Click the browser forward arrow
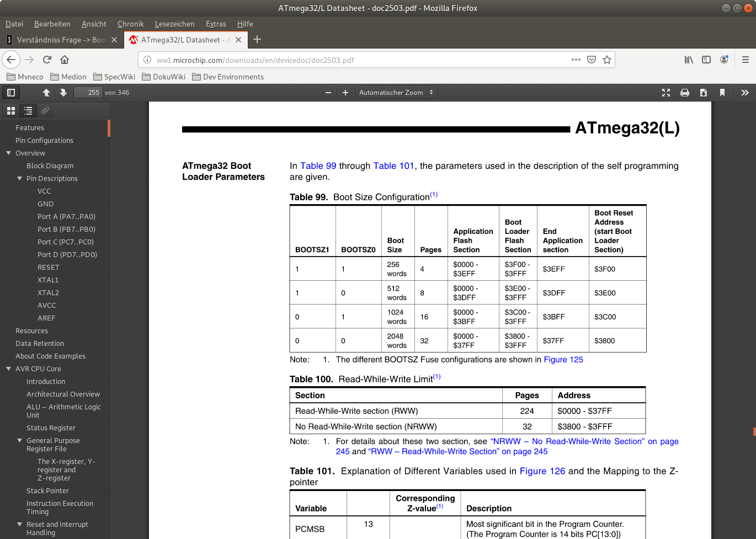This screenshot has height=539, width=756. pos(29,60)
